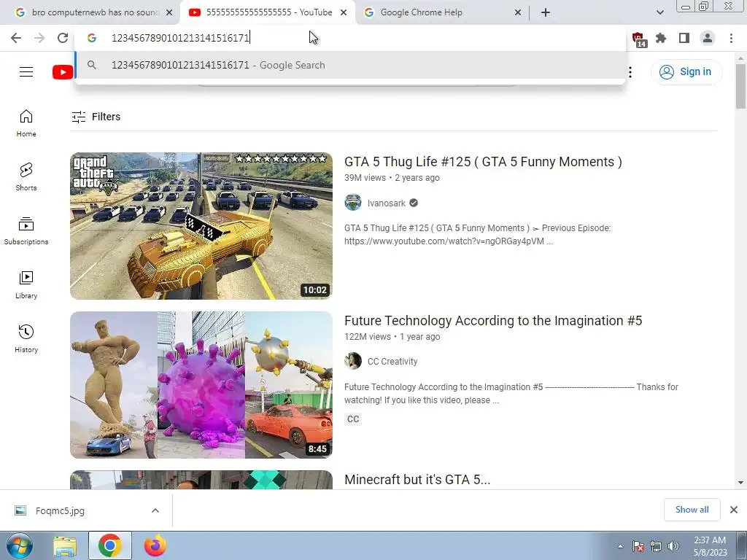Close the YouTube tab
747x560 pixels.
click(x=344, y=13)
